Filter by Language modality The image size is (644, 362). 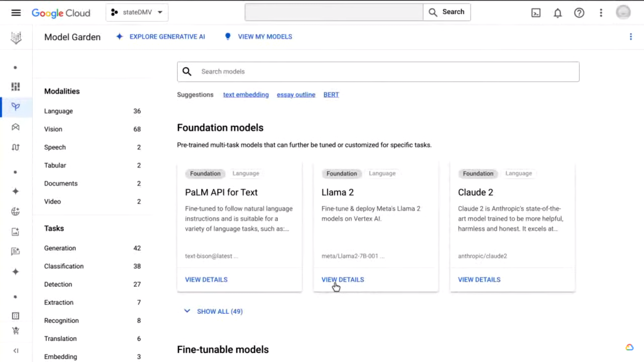click(92, 111)
